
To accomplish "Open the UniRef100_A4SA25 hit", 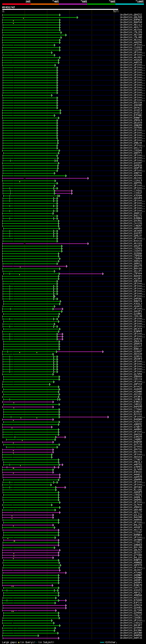I will pos(131,60).
